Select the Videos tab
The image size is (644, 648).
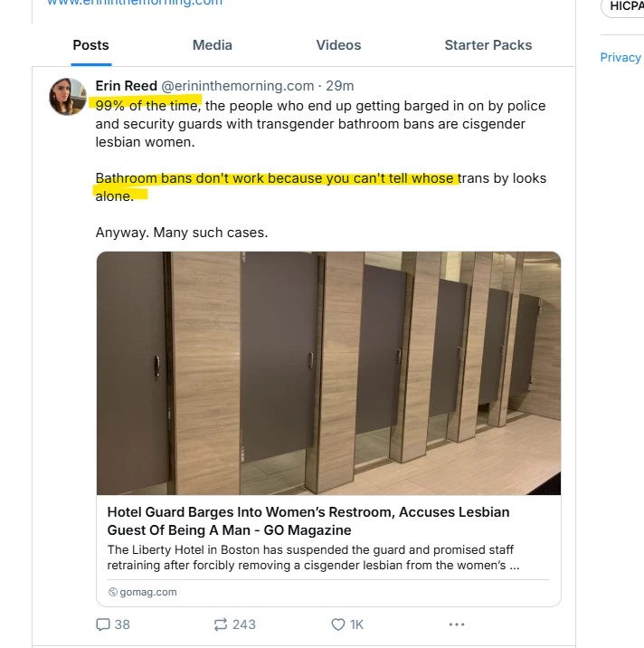(338, 45)
